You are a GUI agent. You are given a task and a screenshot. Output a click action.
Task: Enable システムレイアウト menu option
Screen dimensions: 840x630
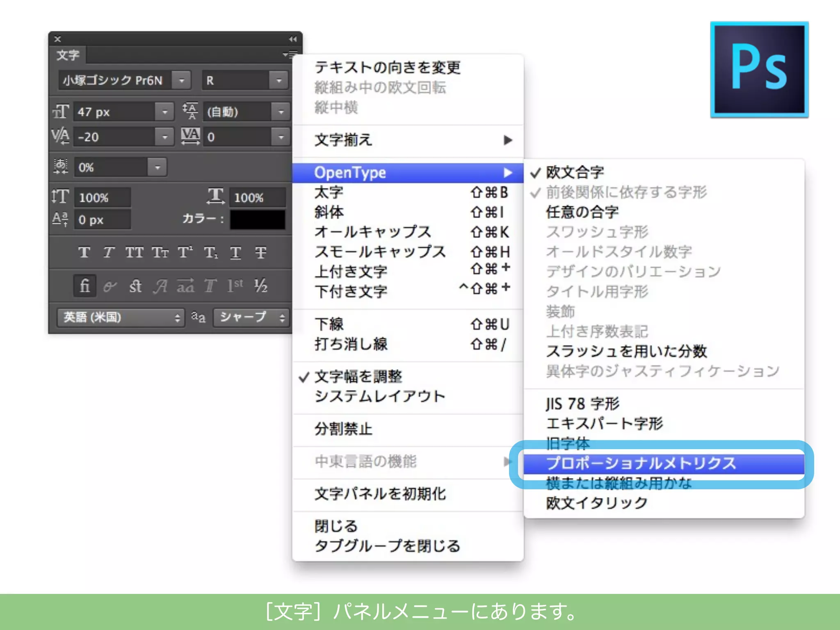point(408,396)
